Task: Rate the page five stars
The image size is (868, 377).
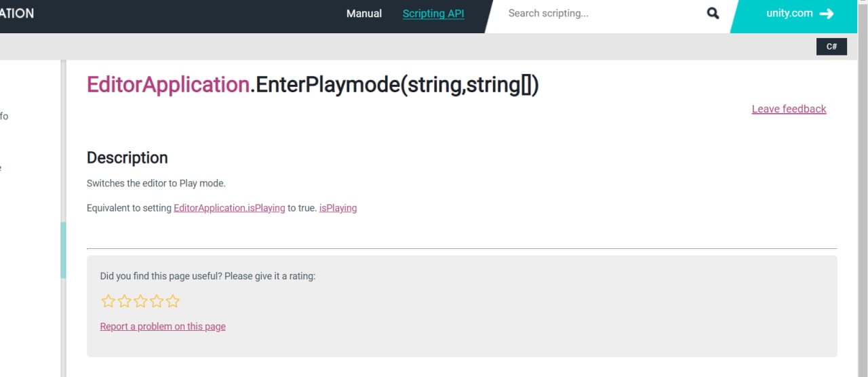Action: tap(173, 301)
